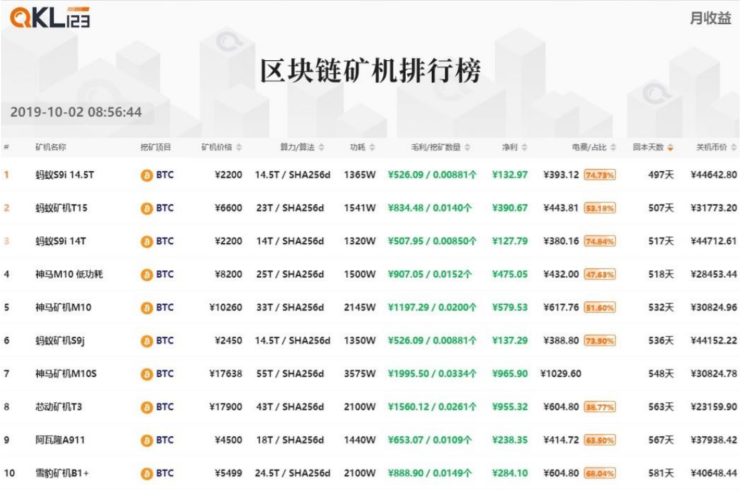Click Bitcoin icon in 蚂蚁S9i 14T row
745x493 pixels.
pos(146,242)
